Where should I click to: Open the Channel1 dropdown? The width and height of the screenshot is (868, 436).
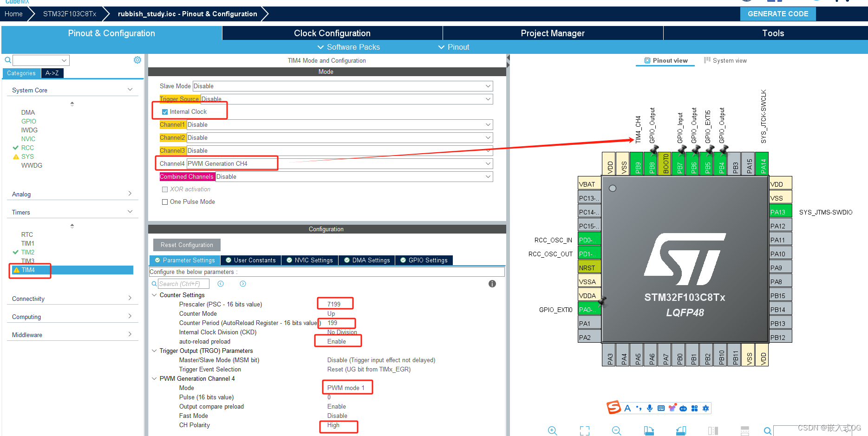(x=339, y=124)
